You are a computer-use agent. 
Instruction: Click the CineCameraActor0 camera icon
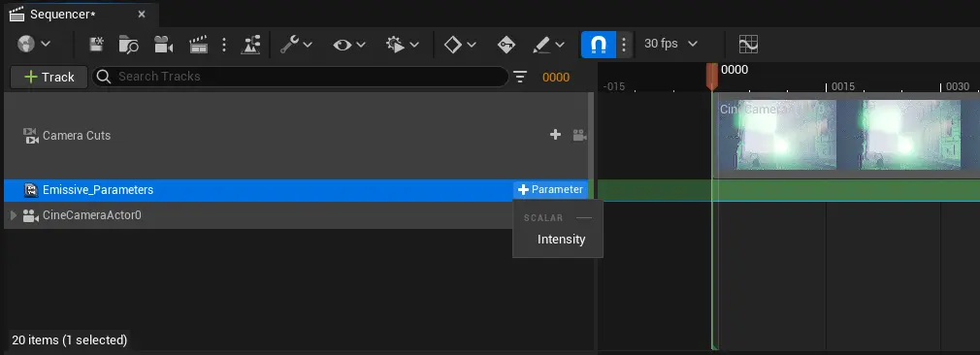[30, 215]
